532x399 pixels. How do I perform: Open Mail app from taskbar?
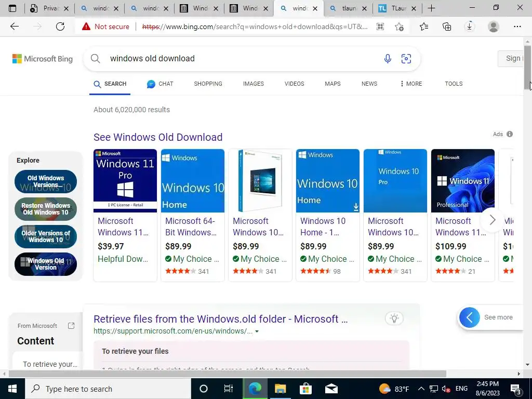[331, 389]
